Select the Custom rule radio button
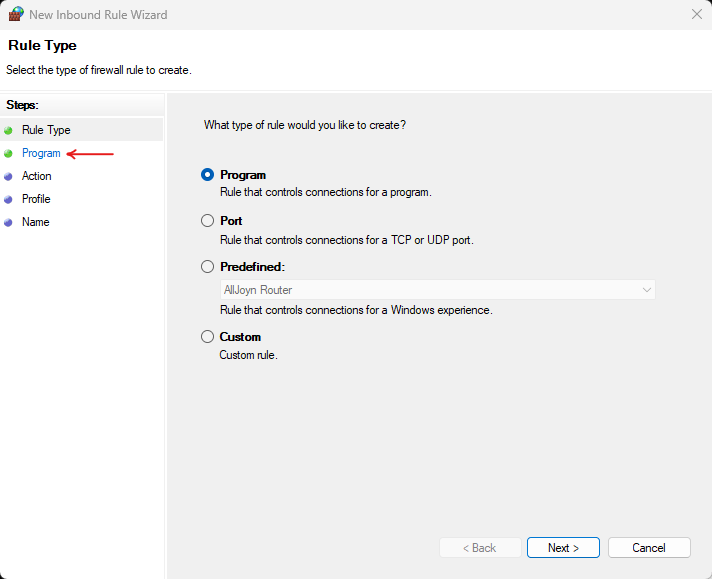712x579 pixels. pos(208,337)
